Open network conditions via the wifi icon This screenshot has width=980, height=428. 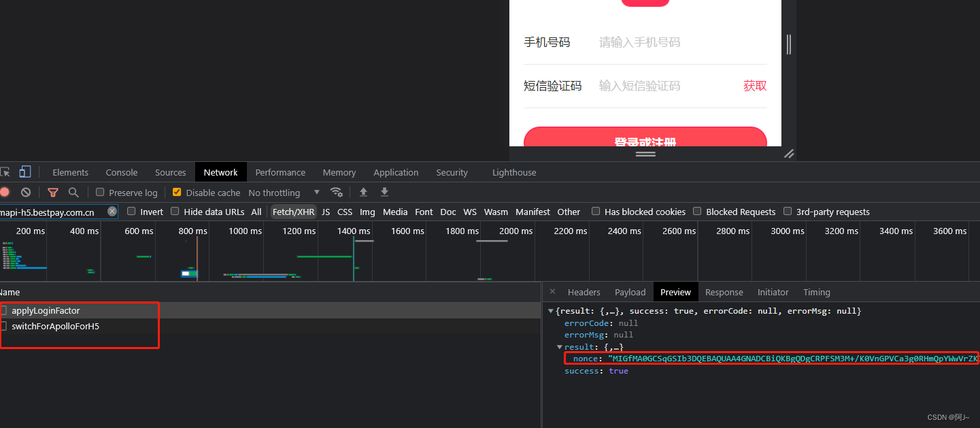point(337,193)
